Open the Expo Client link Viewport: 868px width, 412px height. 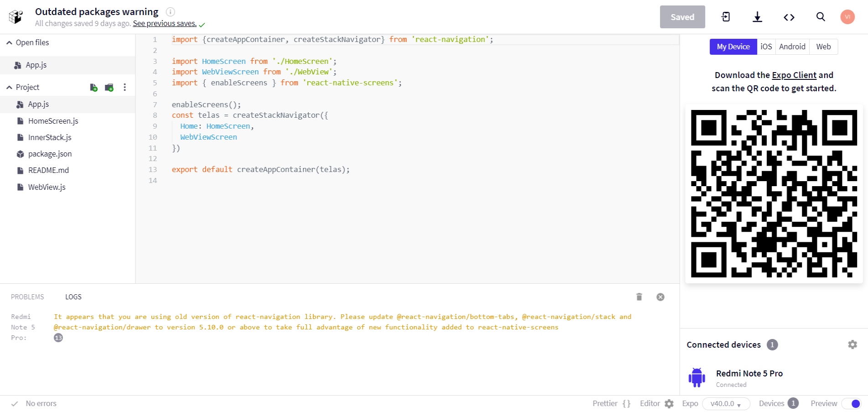(x=794, y=75)
